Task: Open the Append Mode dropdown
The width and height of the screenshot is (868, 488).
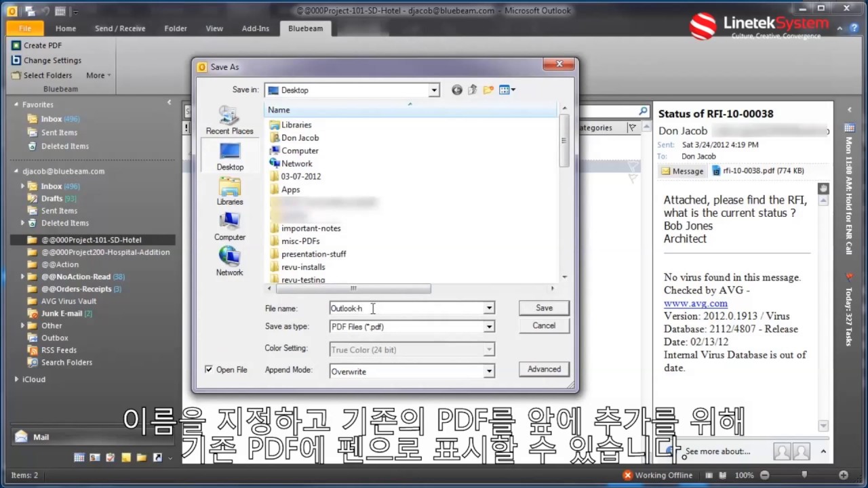Action: [488, 371]
